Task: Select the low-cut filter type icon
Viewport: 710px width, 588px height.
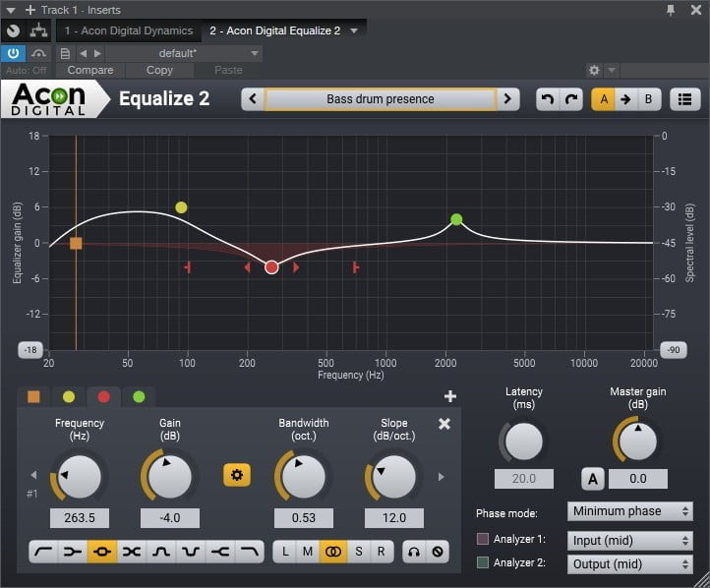Action: 42,552
